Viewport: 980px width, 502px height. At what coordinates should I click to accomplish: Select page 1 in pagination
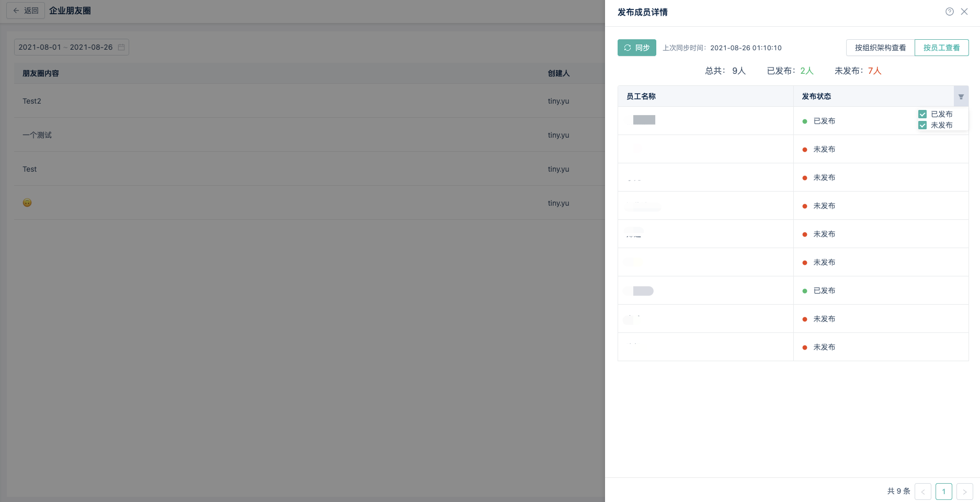pos(944,492)
